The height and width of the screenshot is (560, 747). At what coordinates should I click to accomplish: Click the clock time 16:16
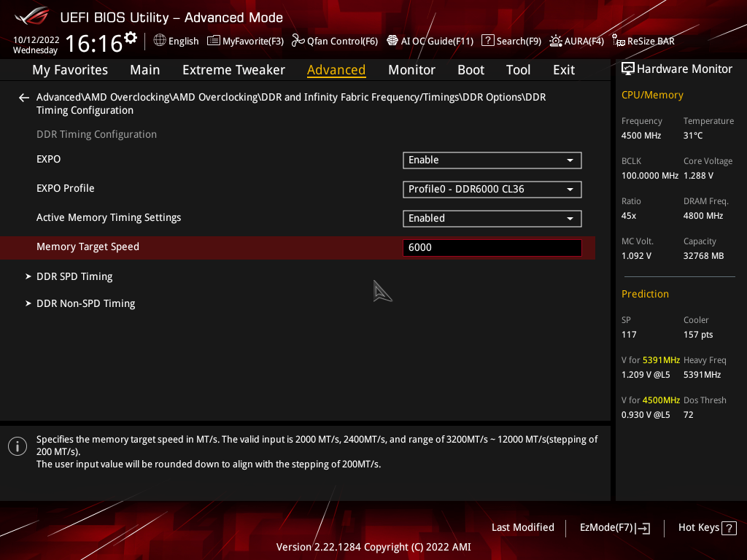point(94,44)
